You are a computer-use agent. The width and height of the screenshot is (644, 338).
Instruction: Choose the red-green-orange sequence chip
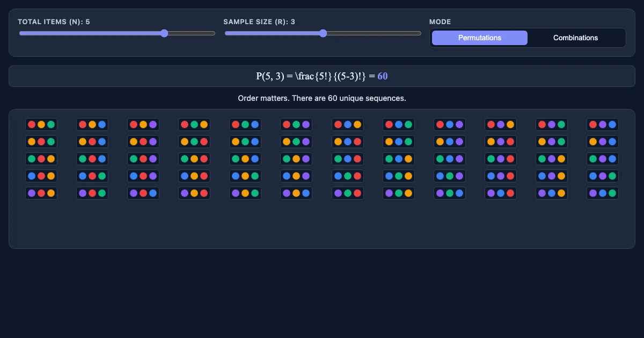tap(194, 124)
